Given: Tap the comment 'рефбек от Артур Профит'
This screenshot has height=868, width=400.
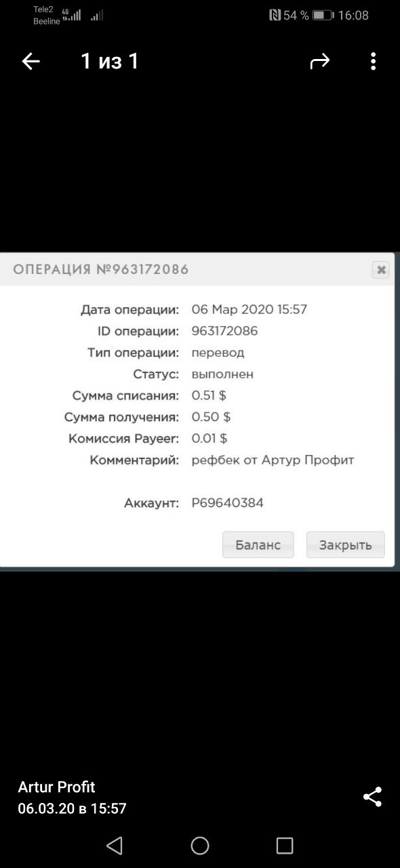Looking at the screenshot, I should point(273,460).
